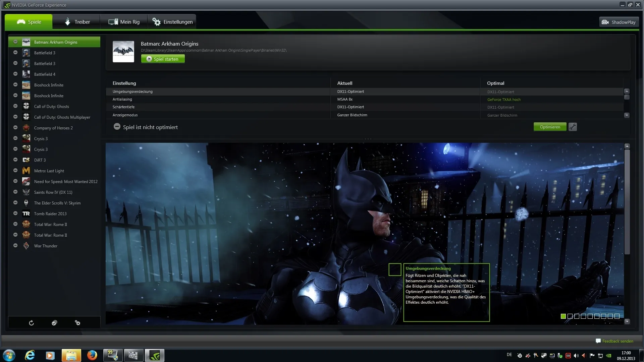Click NVIDIA icon in Windows taskbar
644x362 pixels.
point(155,355)
